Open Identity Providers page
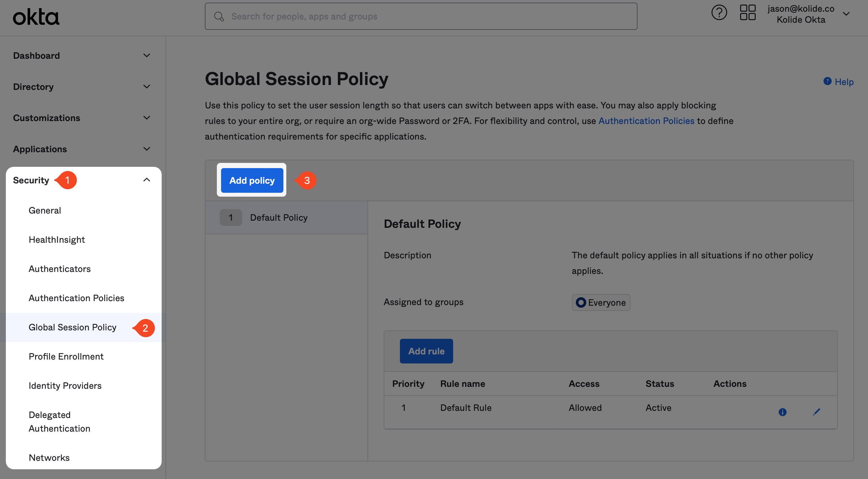Viewport: 868px width, 479px height. point(65,386)
